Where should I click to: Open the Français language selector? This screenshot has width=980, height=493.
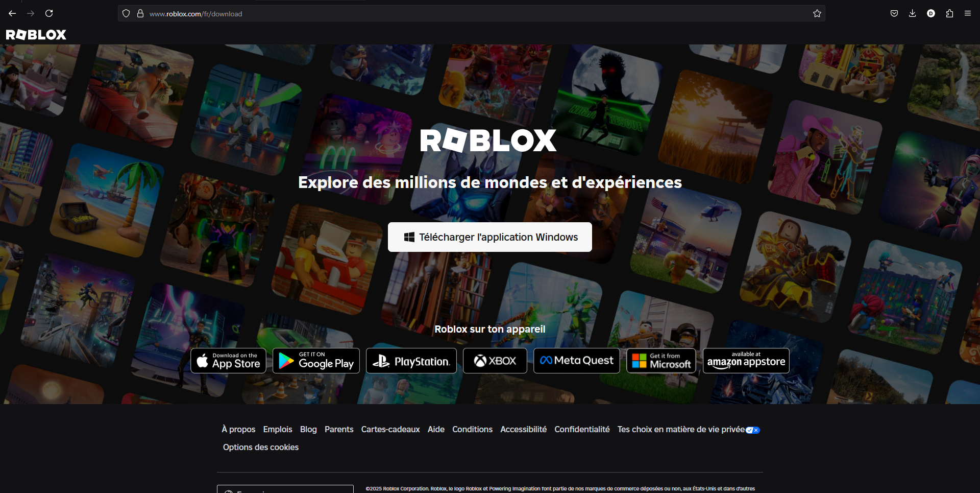pyautogui.click(x=285, y=490)
